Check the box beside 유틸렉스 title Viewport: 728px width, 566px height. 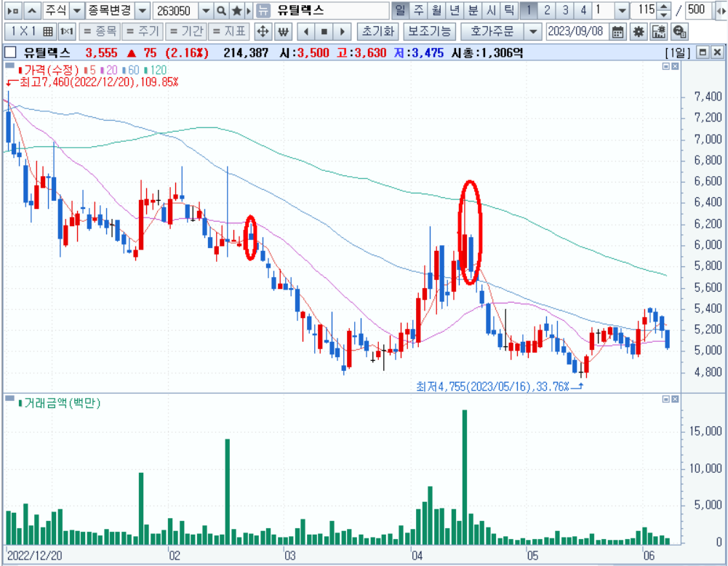[10, 52]
